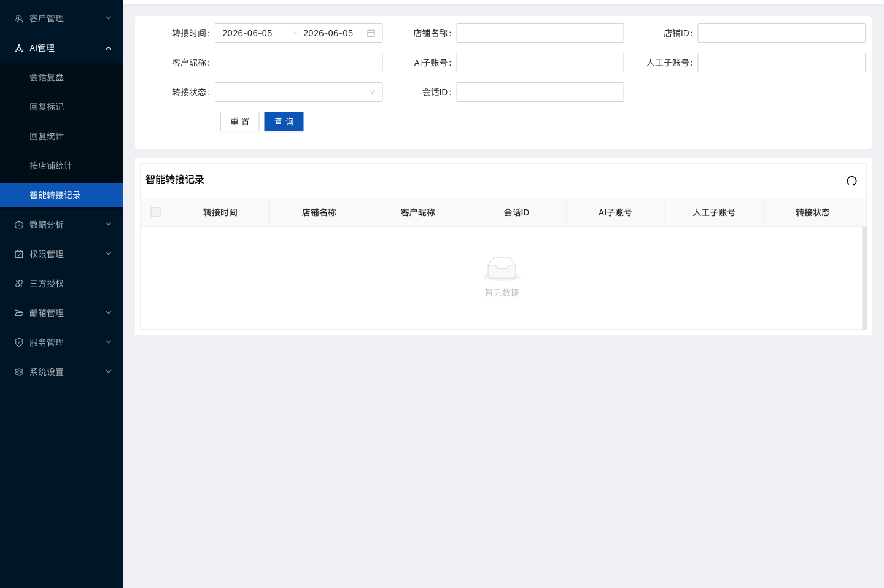Expand the 数据分析 menu chevron
The height and width of the screenshot is (588, 884).
click(109, 225)
